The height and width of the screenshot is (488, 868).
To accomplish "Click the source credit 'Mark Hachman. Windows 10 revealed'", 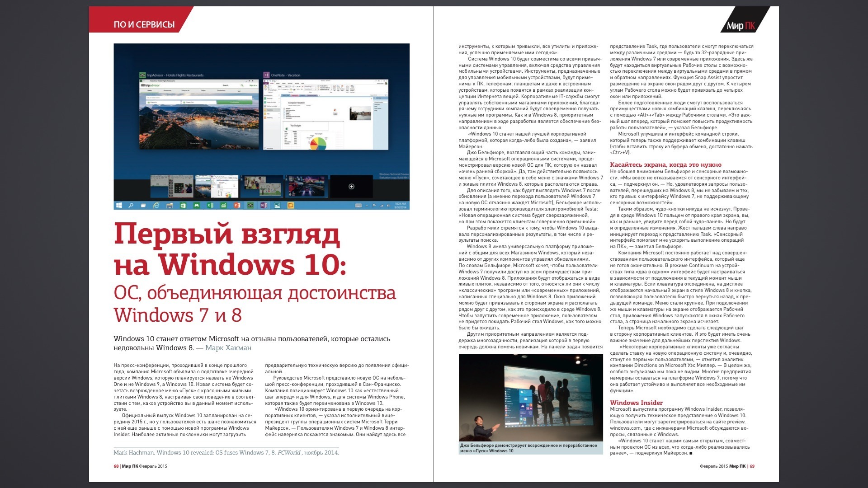I will tap(226, 453).
